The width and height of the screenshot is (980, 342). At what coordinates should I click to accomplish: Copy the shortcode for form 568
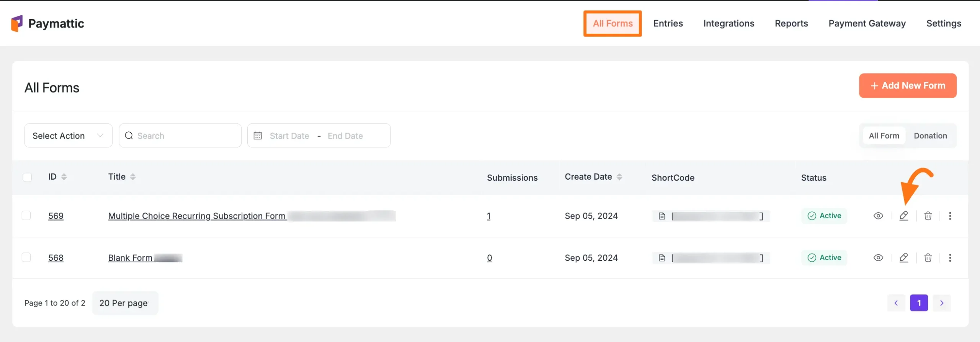pyautogui.click(x=662, y=258)
